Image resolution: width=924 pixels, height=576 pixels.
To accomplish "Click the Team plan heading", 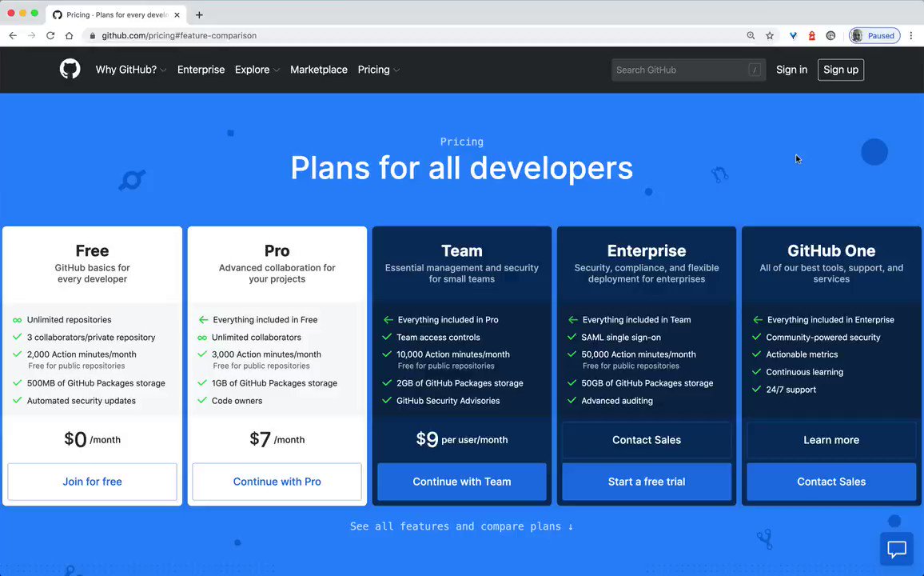I will (462, 250).
